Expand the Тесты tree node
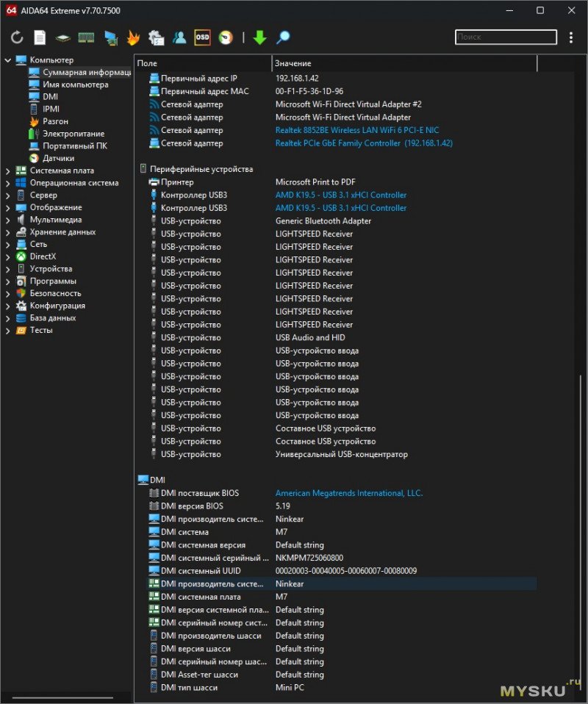The height and width of the screenshot is (704, 588). coord(7,331)
